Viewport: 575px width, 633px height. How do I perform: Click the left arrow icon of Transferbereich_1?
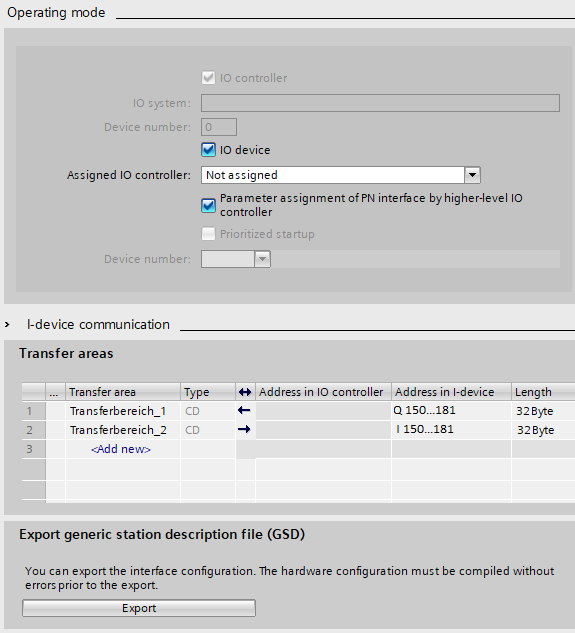[244, 411]
